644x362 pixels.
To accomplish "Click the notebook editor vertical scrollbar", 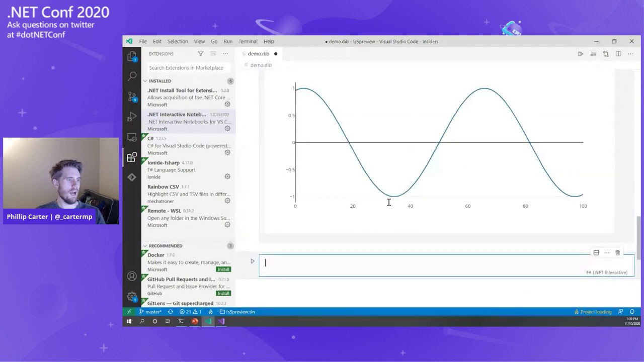I will pyautogui.click(x=639, y=238).
